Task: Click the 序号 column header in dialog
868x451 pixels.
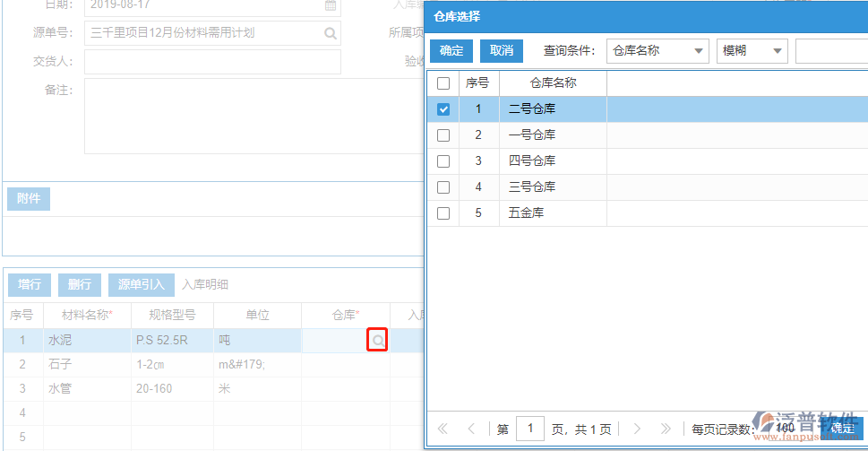Action: [x=479, y=83]
